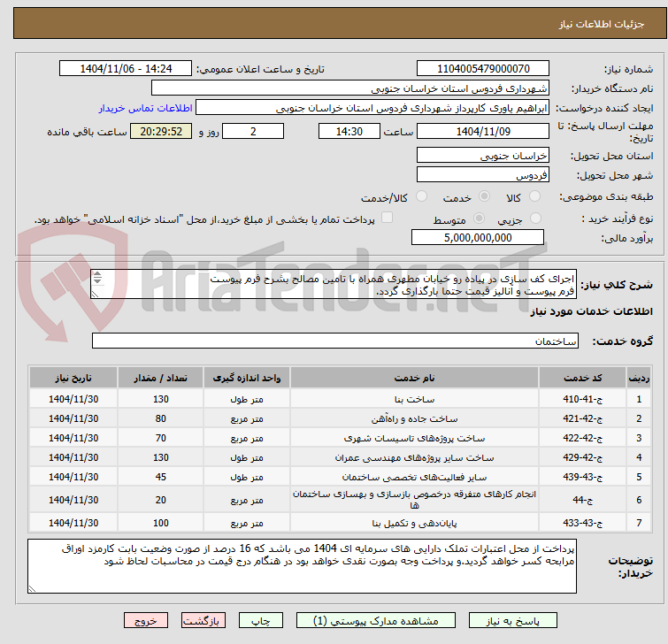Image resolution: width=668 pixels, height=644 pixels.
Task: Click service code ج-43-439
Action: tap(582, 477)
